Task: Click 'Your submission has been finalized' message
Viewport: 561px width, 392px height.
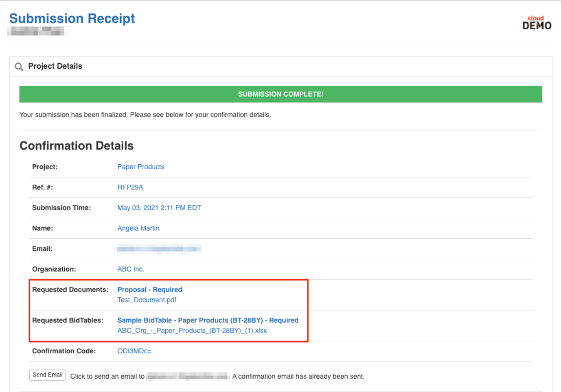Action: coord(145,115)
